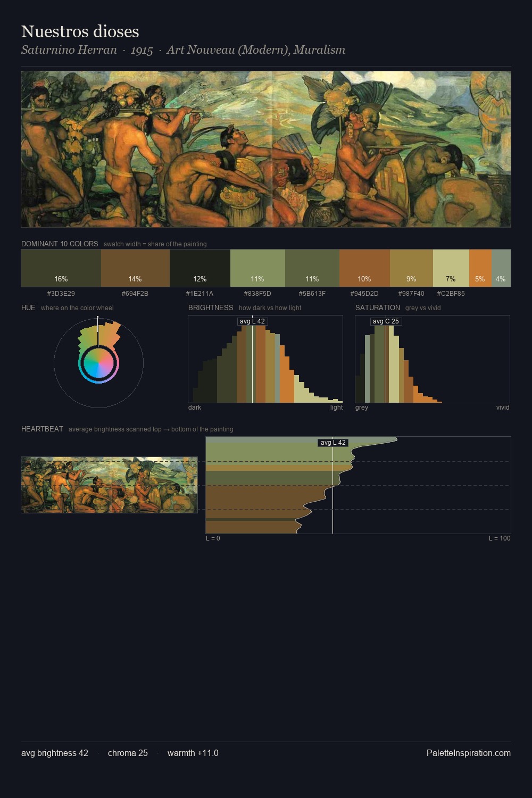Click the 'grey' axis label under Saturation
Viewport: 532px width, 798px height.
pos(362,408)
